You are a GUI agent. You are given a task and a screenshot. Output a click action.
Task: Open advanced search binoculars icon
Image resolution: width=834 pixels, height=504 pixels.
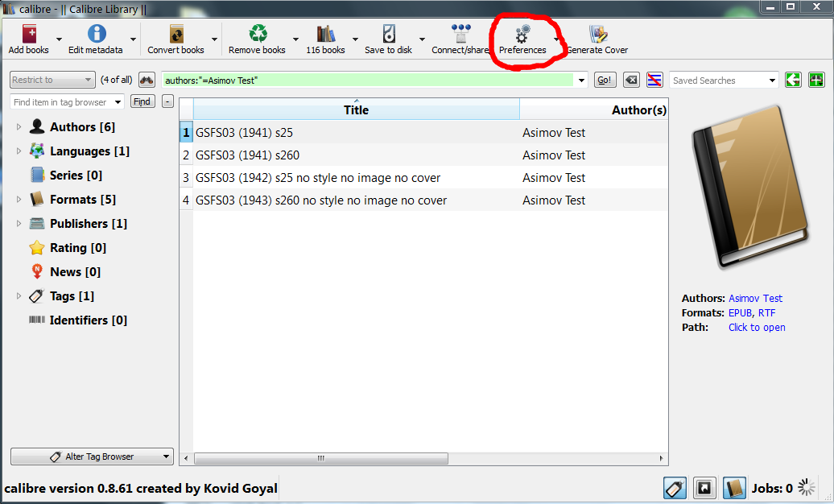pos(147,81)
